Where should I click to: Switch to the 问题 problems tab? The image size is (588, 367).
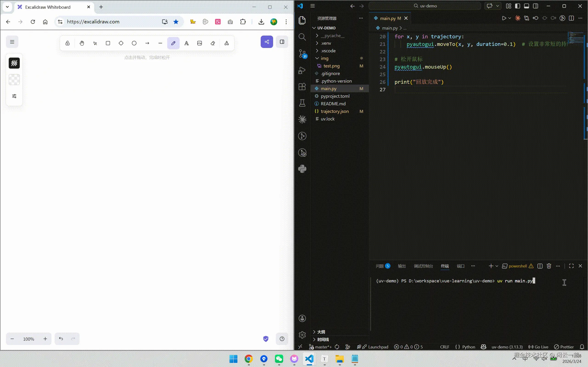(x=379, y=266)
